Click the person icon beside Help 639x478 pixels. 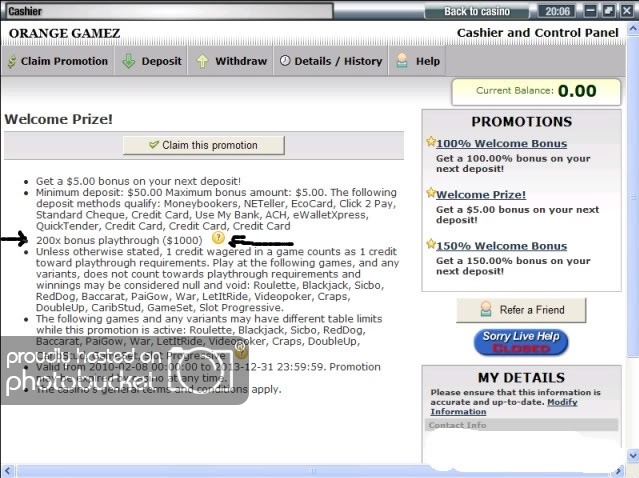point(402,60)
